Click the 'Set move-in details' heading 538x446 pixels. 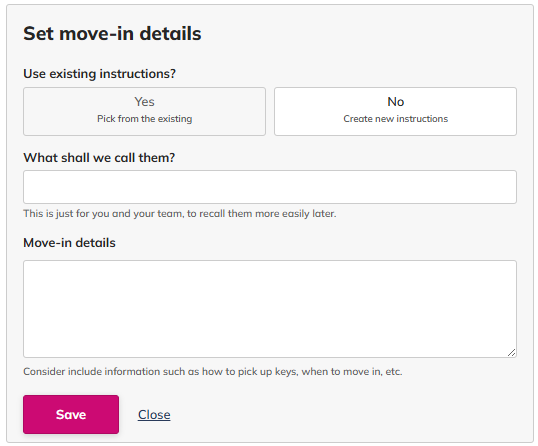(x=112, y=34)
